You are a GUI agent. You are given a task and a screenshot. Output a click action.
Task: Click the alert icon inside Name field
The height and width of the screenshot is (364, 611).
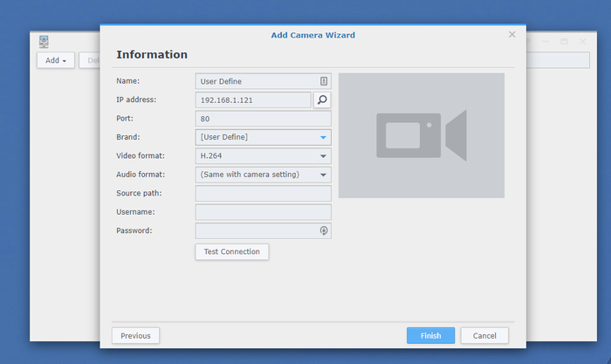pos(324,81)
